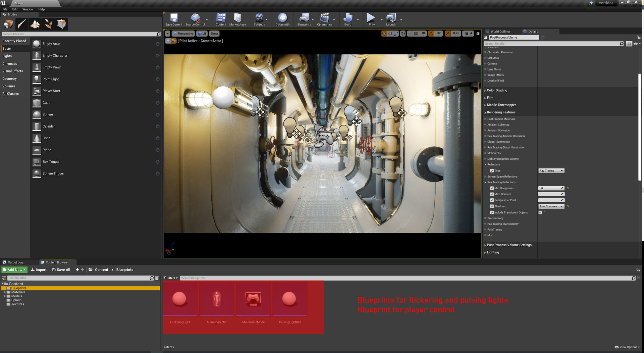Uncheck the Max. Bounces override checkbox
644x353 pixels.
492,194
